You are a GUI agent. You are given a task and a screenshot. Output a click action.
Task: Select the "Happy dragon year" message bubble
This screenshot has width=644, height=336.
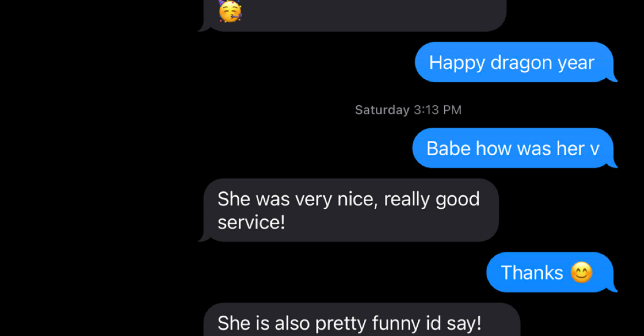(513, 62)
